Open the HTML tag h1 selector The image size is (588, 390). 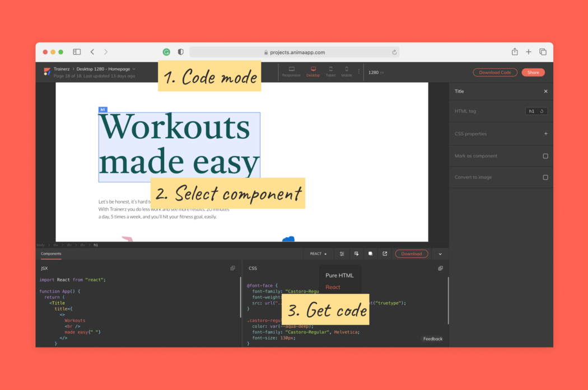[536, 111]
